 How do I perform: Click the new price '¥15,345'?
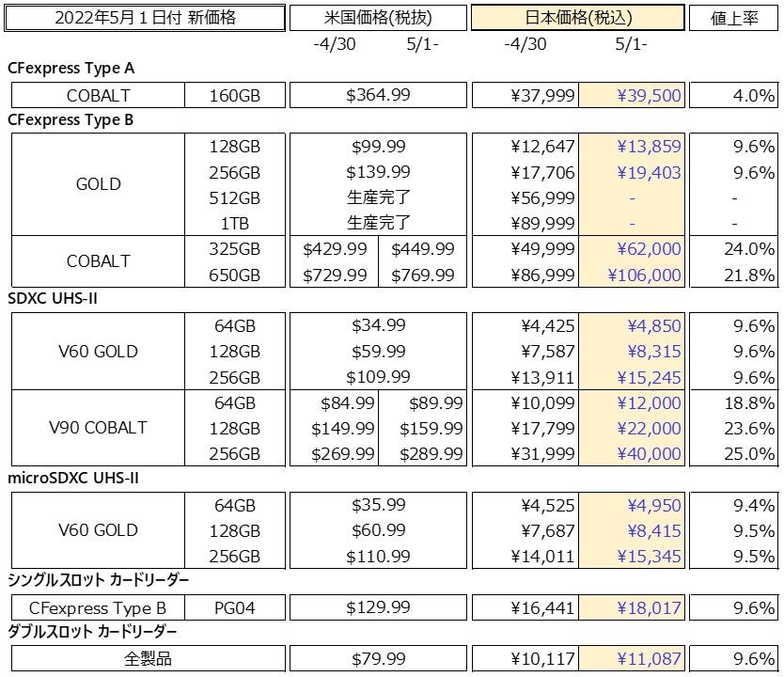pyautogui.click(x=649, y=557)
